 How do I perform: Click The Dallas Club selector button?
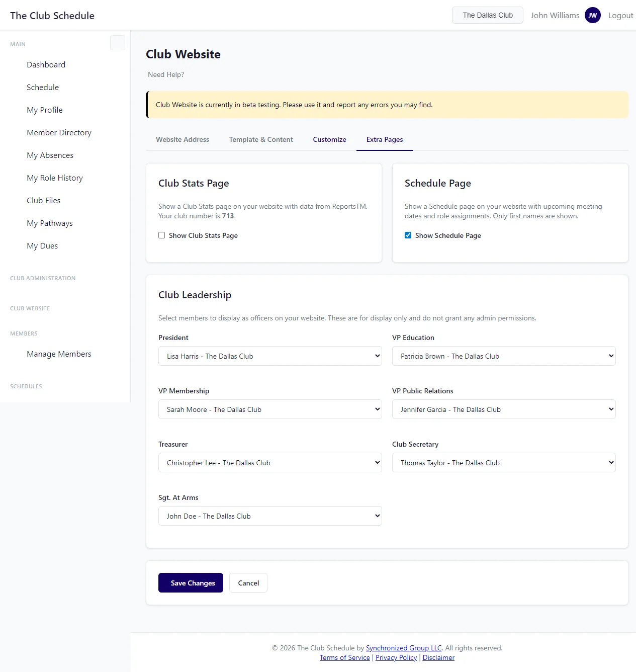coord(487,15)
